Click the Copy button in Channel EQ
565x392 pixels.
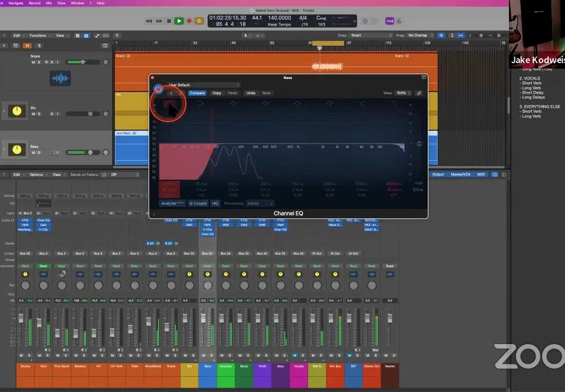[x=217, y=93]
